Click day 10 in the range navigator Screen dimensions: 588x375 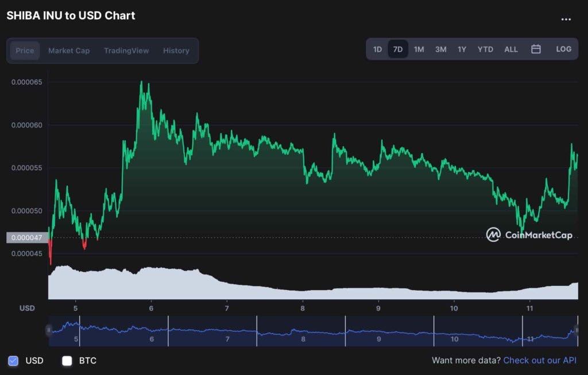click(455, 339)
